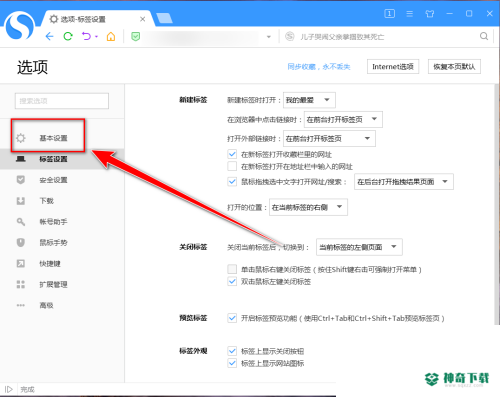500x397 pixels.
Task: Click the 预览标签 section heading
Action: 193,318
